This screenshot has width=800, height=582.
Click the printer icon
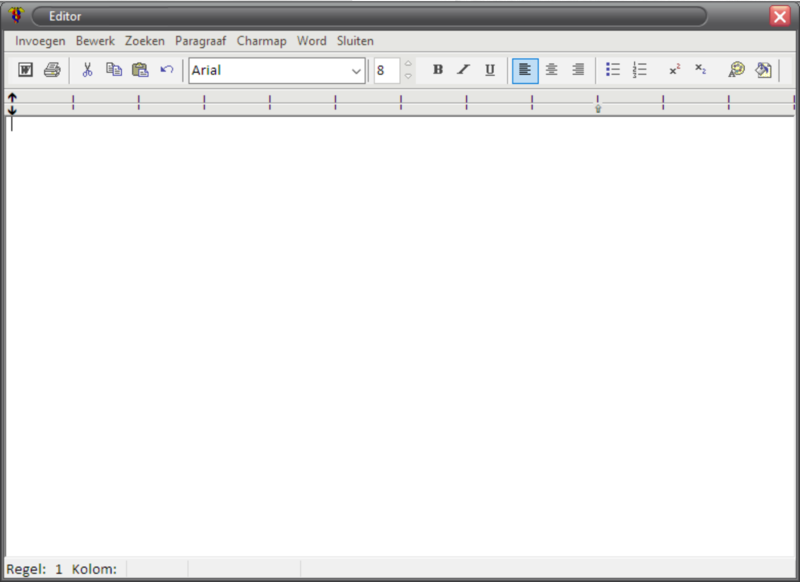tap(52, 70)
